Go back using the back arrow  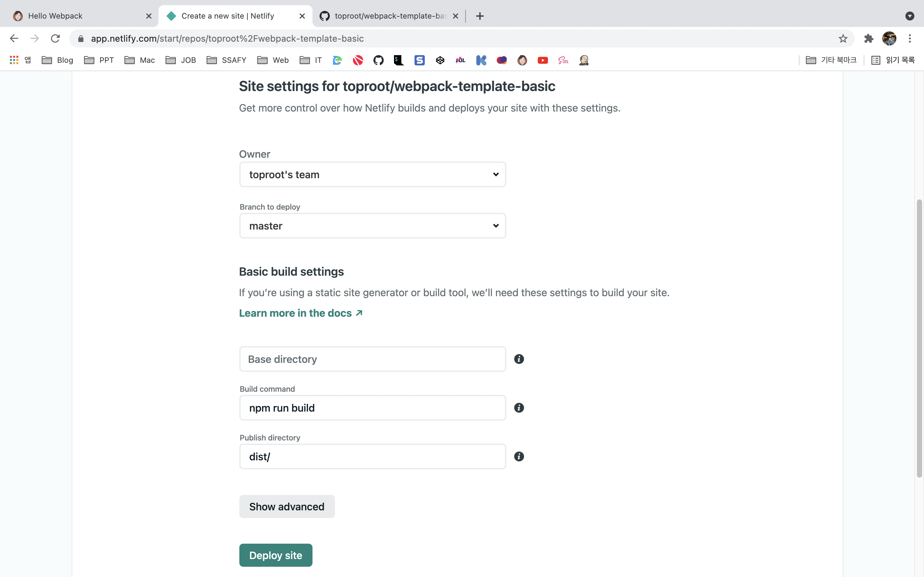click(x=14, y=38)
